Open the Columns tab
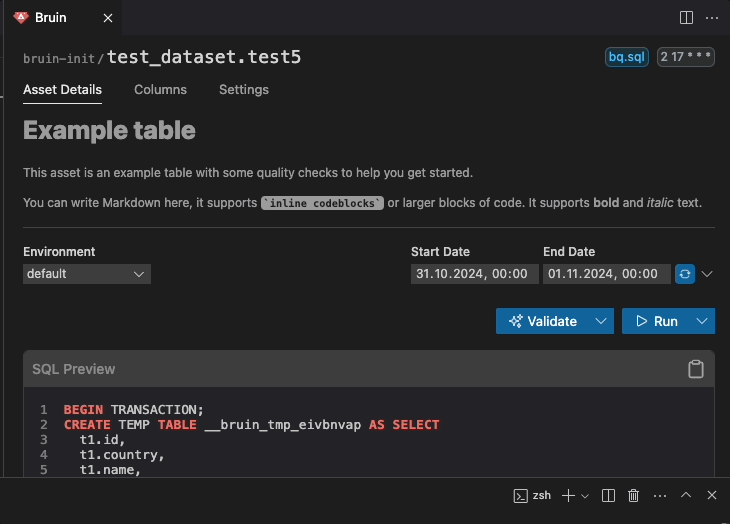The height and width of the screenshot is (524, 730). point(160,89)
